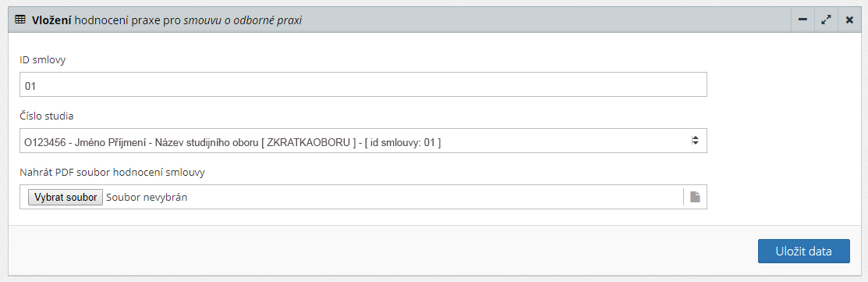This screenshot has width=868, height=282.
Task: Minimize the Vložení hodnocení praxe panel
Action: click(802, 20)
